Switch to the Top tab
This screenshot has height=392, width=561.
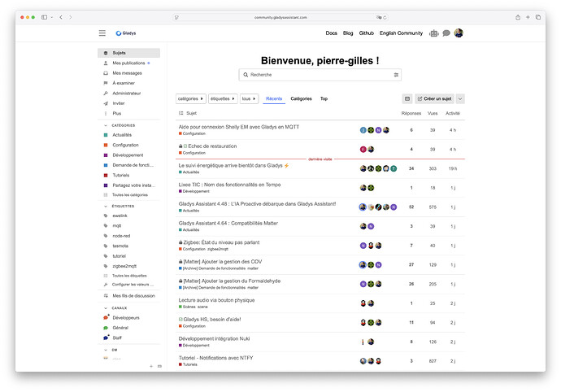[324, 98]
